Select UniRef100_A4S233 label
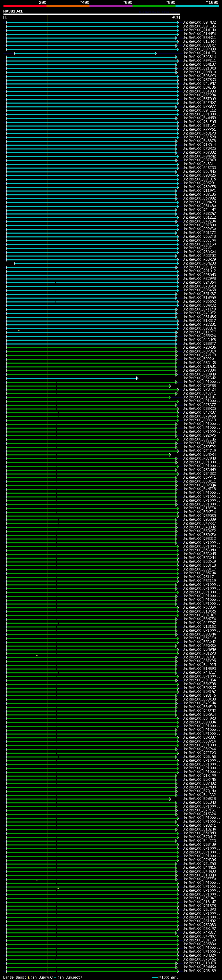This screenshot has height=980, width=222. point(199,168)
